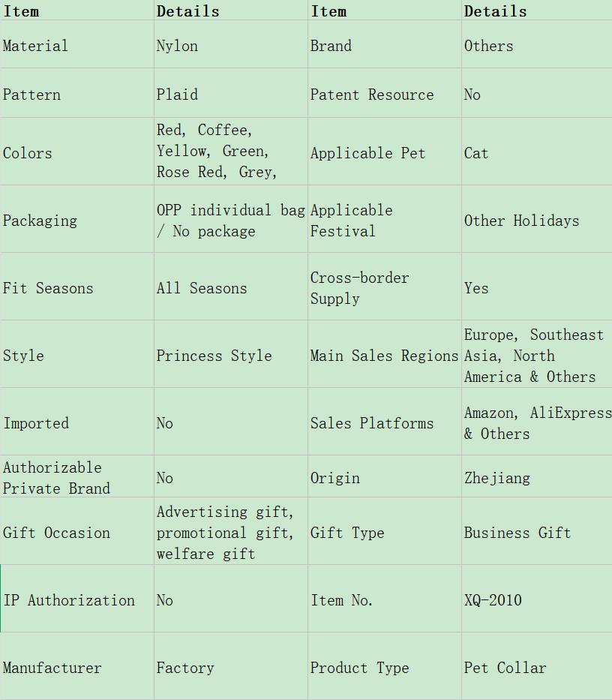
Task: Click the Colors list cell starting with Red
Action: pos(231,152)
